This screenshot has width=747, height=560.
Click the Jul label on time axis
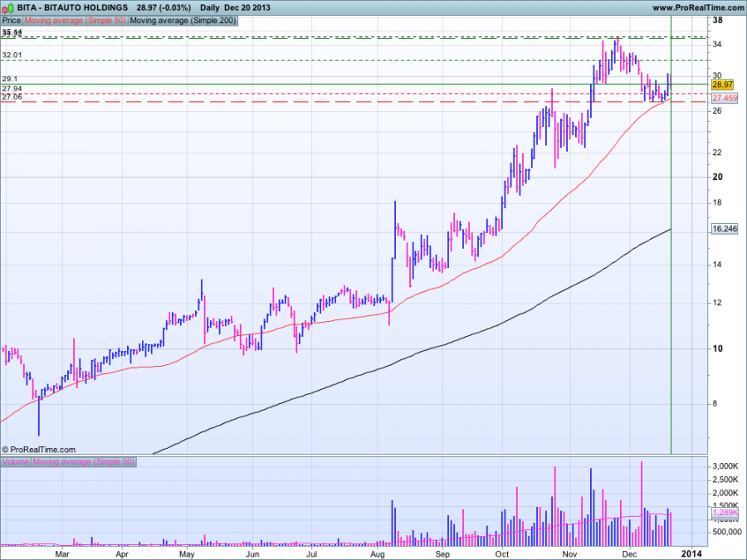click(x=311, y=554)
